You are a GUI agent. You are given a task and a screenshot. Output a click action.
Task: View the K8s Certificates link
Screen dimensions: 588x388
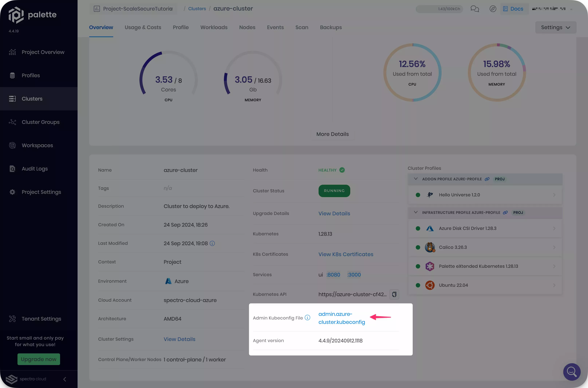click(x=346, y=254)
